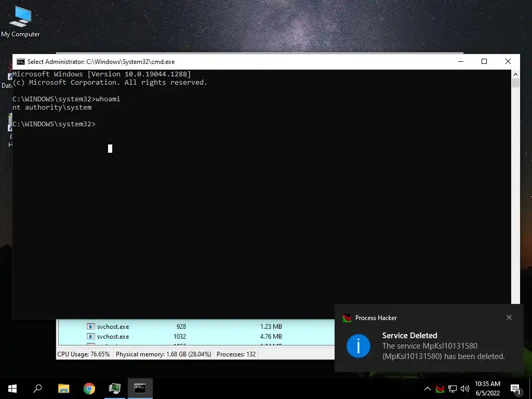This screenshot has height=399, width=532.
Task: Click the last C:\WINDOWS\system32> prompt
Action: (x=54, y=124)
